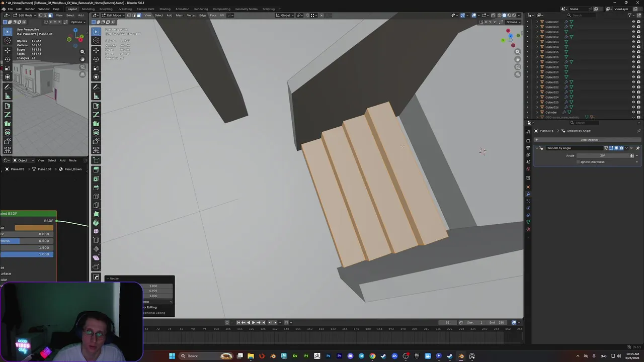Viewport: 644px width, 362px height.
Task: Pin the properties editor context
Action: [x=639, y=131]
